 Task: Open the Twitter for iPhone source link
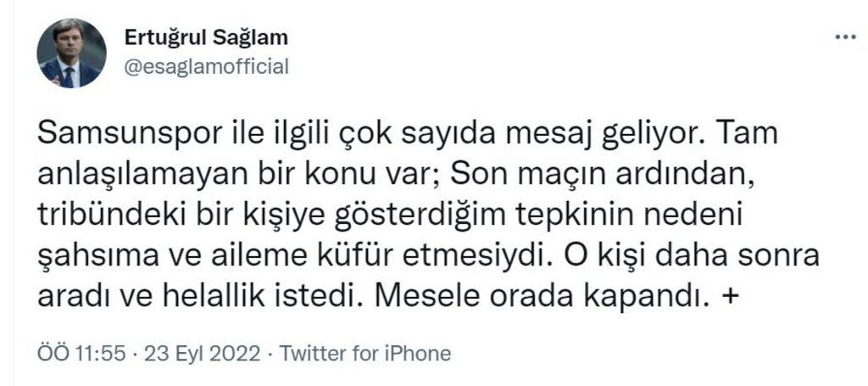(x=365, y=353)
